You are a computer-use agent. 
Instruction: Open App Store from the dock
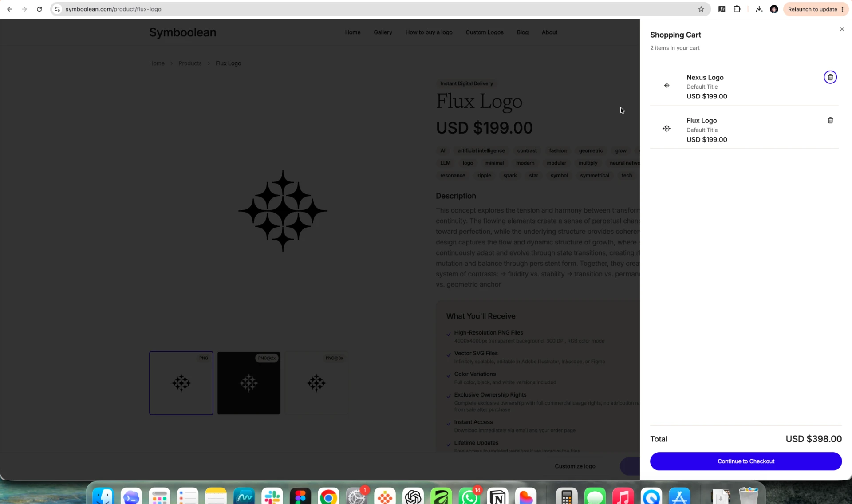679,497
